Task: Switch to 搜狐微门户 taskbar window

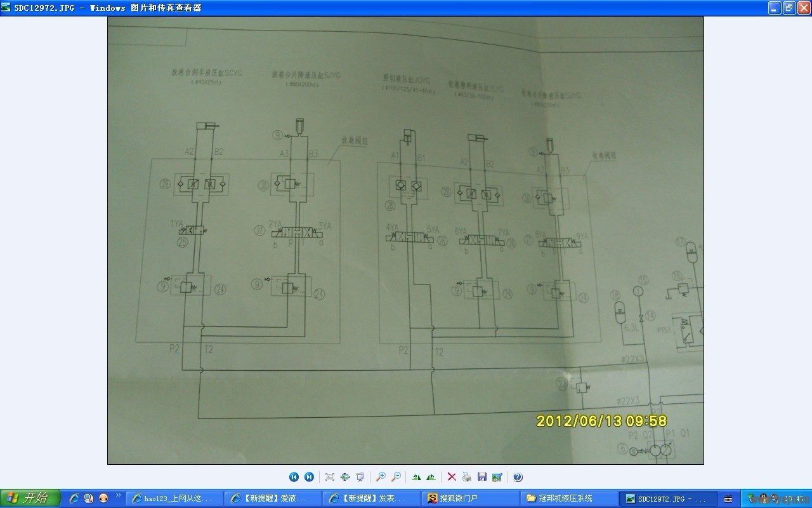Action: coord(471,498)
